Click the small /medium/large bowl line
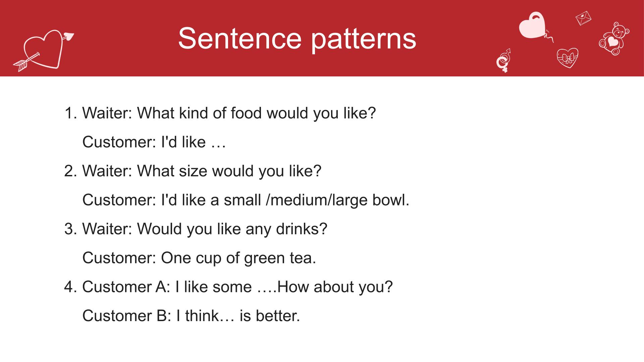This screenshot has width=644, height=362. pos(246,200)
